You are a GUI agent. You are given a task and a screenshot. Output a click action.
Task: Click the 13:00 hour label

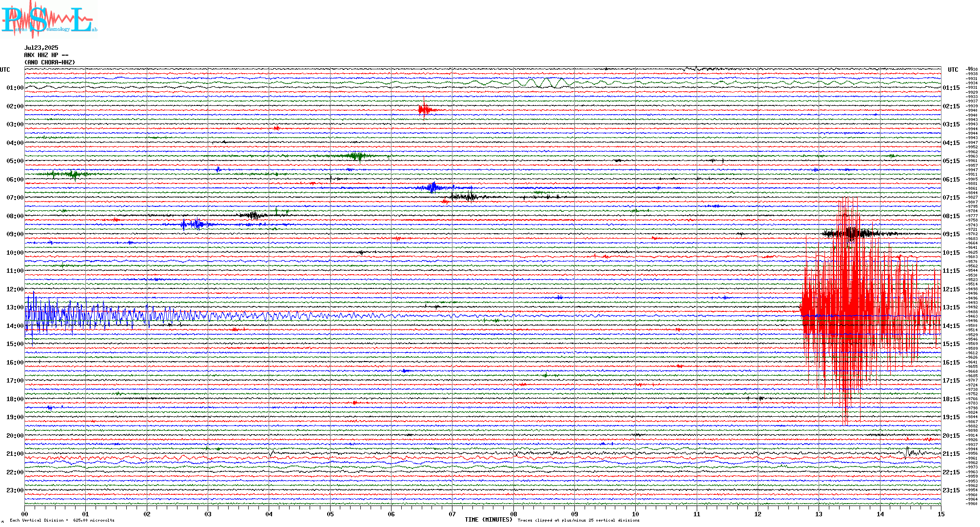[15, 307]
